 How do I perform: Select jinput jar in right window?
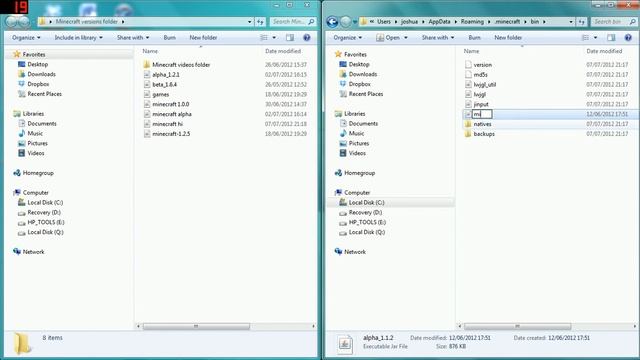tap(480, 104)
